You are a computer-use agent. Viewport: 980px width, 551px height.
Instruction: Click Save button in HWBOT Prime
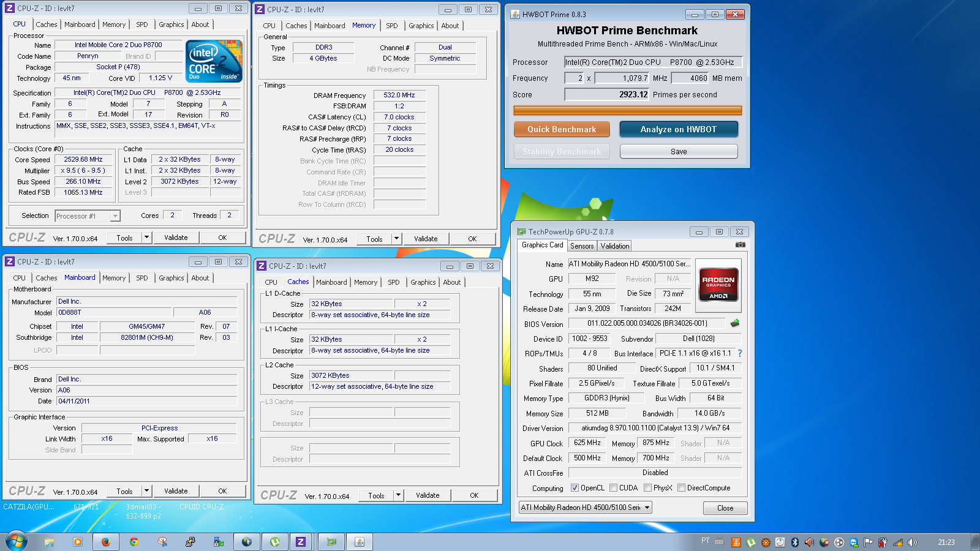point(679,151)
